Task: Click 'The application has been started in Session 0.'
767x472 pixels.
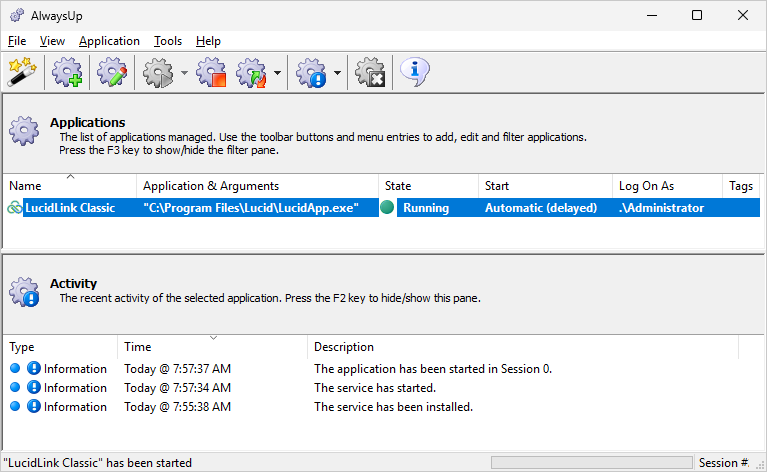Action: click(433, 369)
